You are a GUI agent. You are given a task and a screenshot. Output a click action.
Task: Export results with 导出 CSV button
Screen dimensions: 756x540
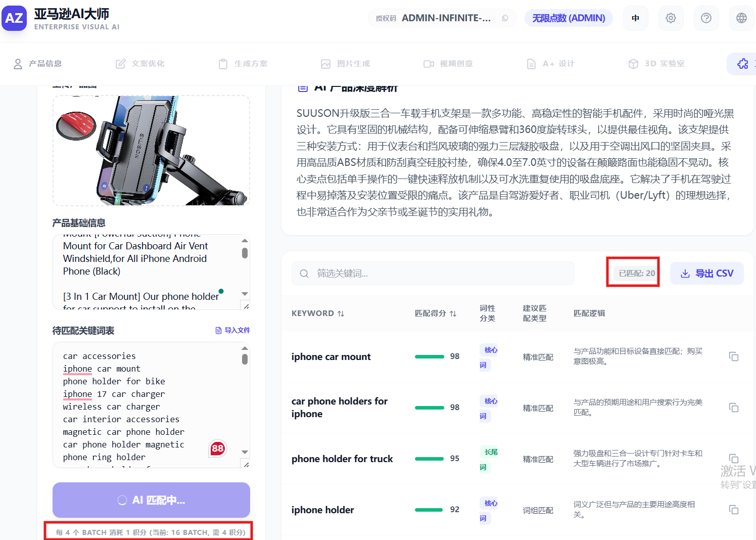(x=706, y=274)
